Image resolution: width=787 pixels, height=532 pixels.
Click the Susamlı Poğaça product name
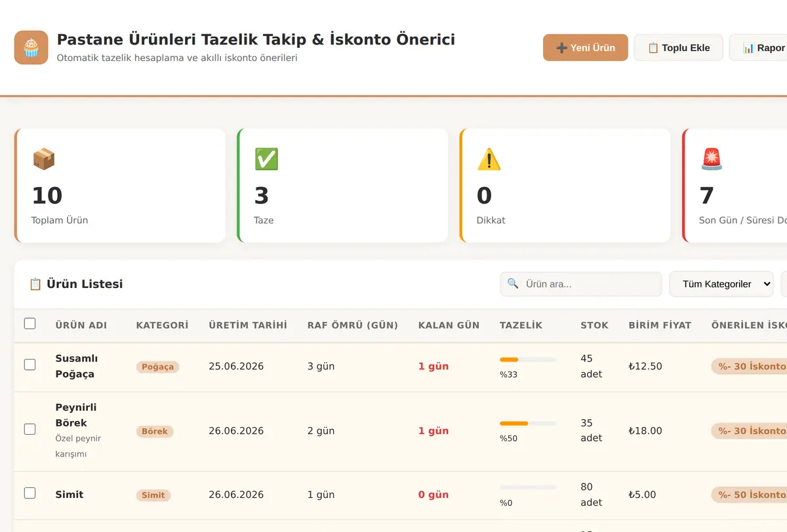pyautogui.click(x=76, y=366)
